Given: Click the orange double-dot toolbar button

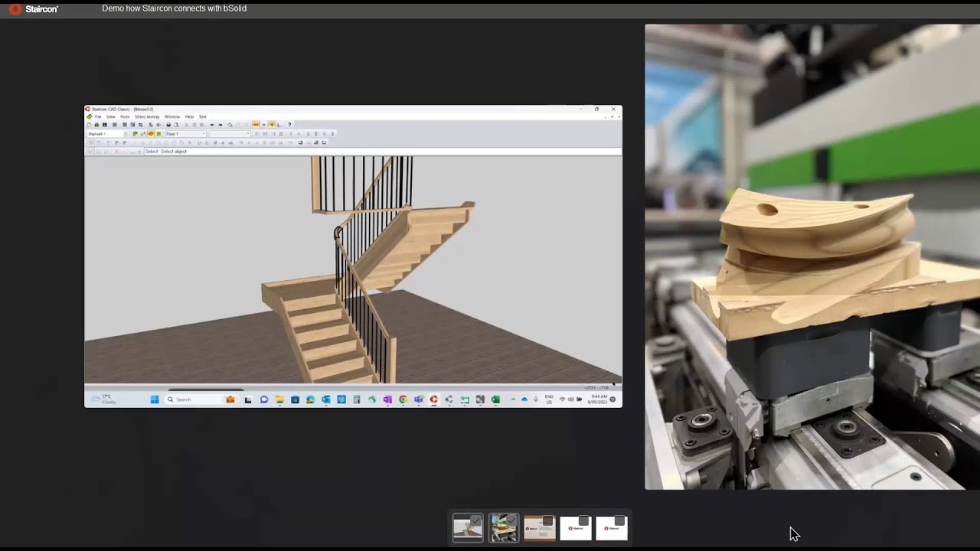Looking at the screenshot, I should coord(256,125).
